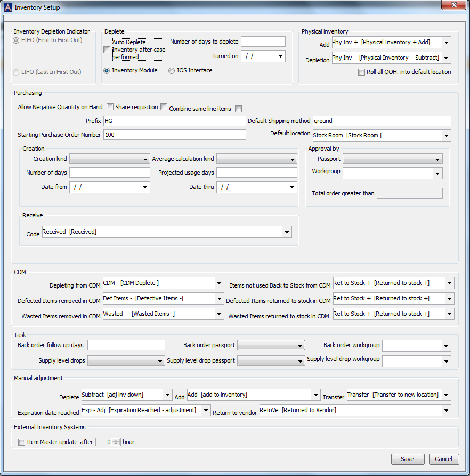Check Roll all QOH into default location
470x476 pixels.
pos(361,72)
